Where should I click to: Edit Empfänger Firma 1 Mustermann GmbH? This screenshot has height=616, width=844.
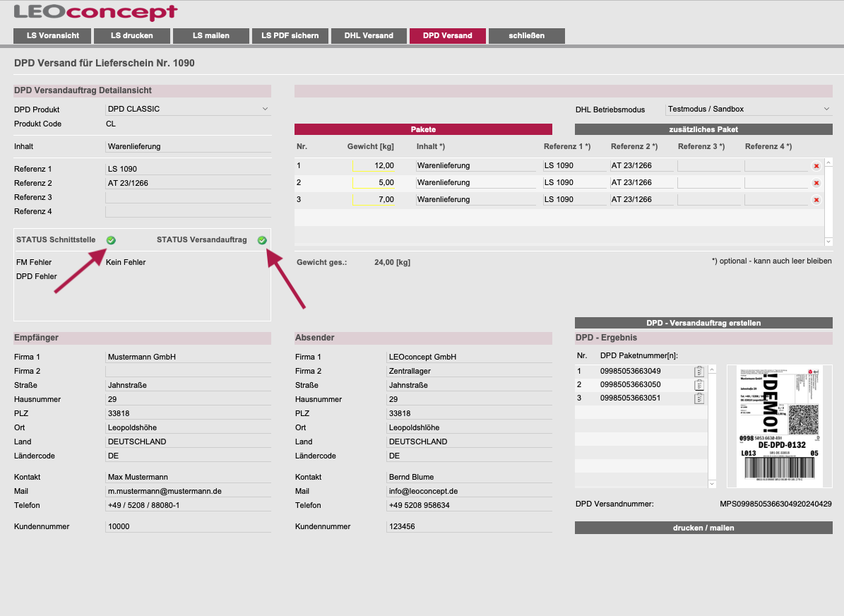click(189, 357)
